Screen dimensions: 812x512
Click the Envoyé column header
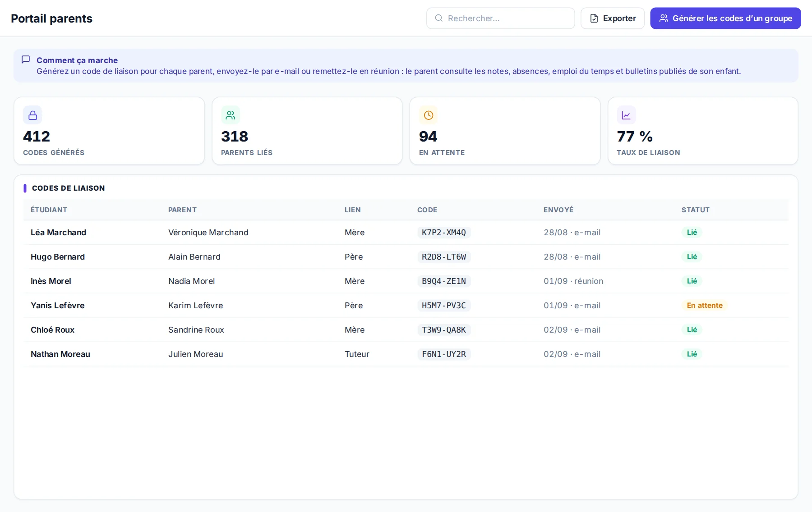558,210
